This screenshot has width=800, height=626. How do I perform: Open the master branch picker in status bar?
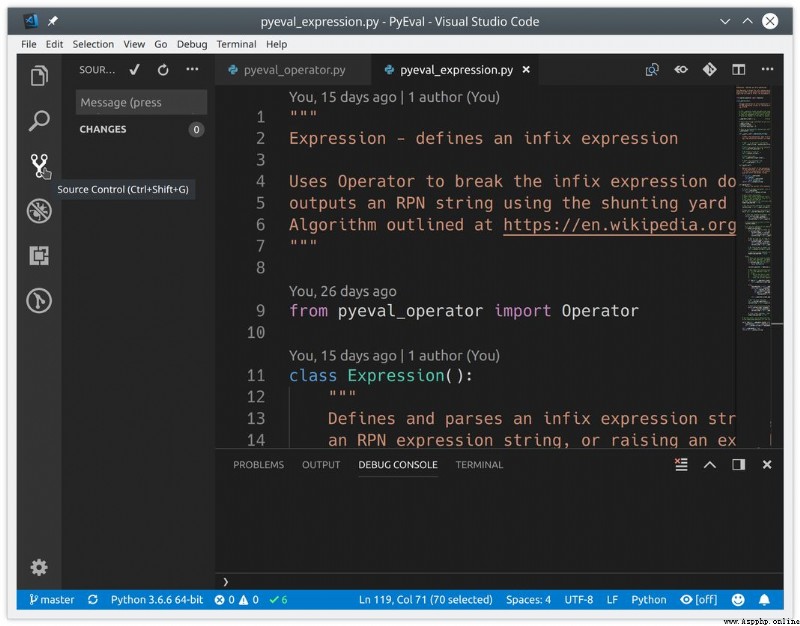(52, 600)
